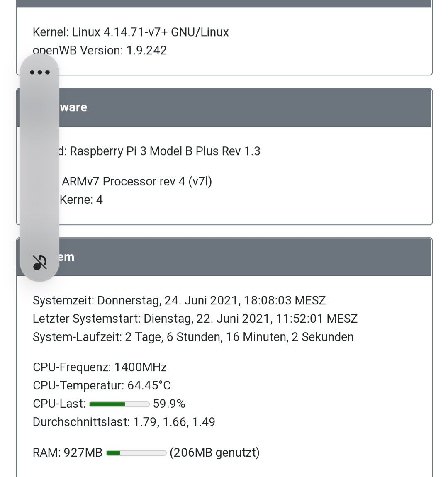Tap the Kerne: 4 entry
This screenshot has width=448, height=477.
(81, 200)
